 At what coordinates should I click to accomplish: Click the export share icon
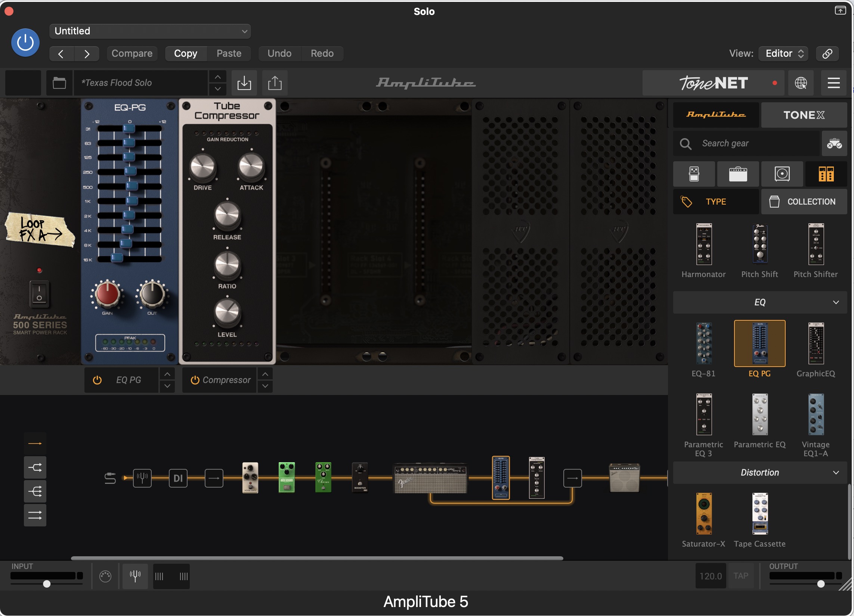click(275, 83)
